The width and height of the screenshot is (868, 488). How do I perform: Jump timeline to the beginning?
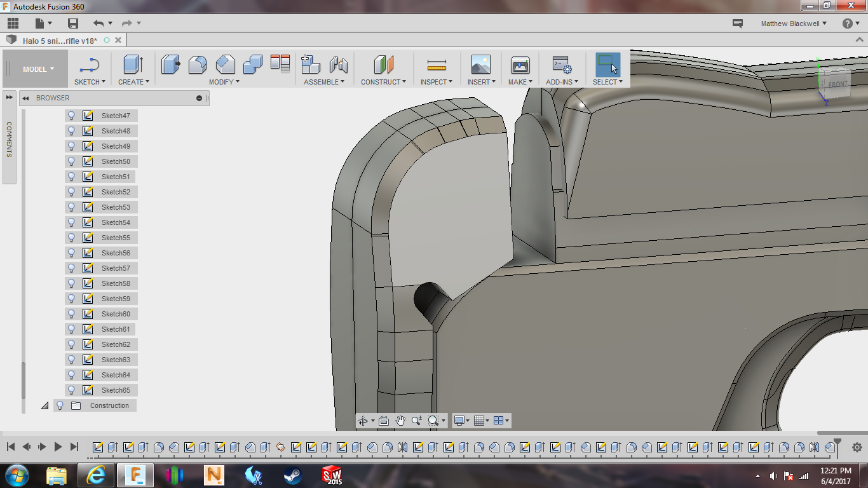pos(11,447)
